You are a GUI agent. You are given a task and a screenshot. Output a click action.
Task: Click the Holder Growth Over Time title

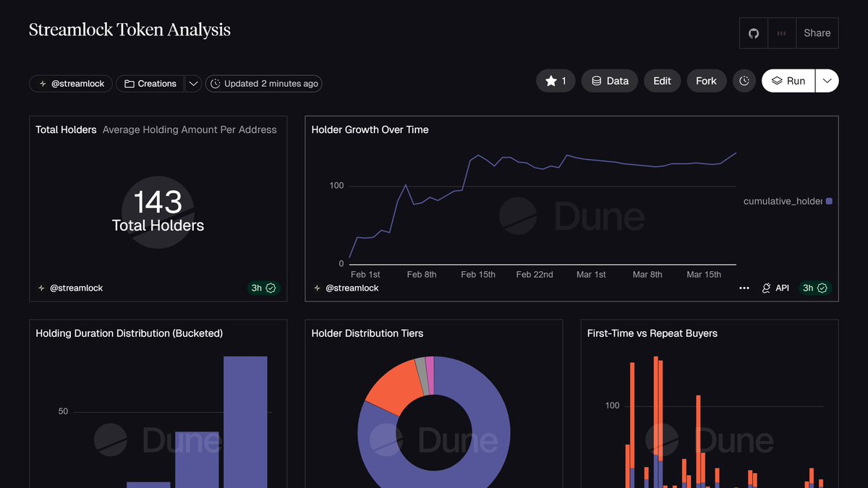(x=370, y=129)
